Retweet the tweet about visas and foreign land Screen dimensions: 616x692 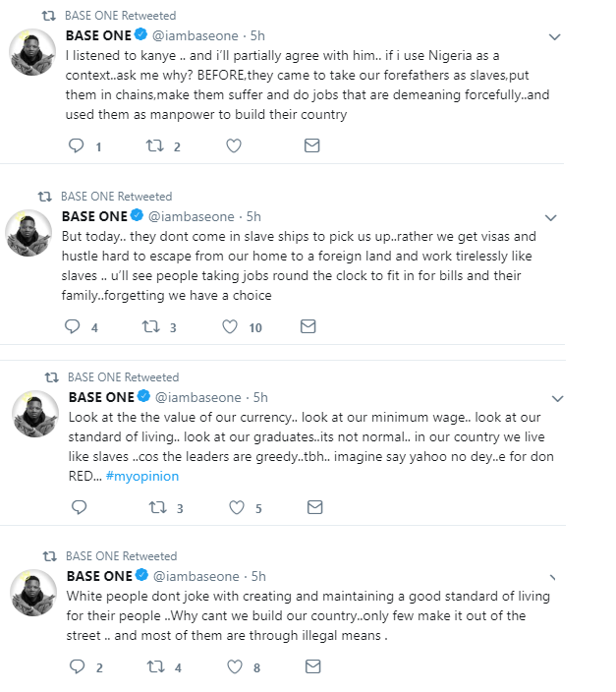click(151, 326)
